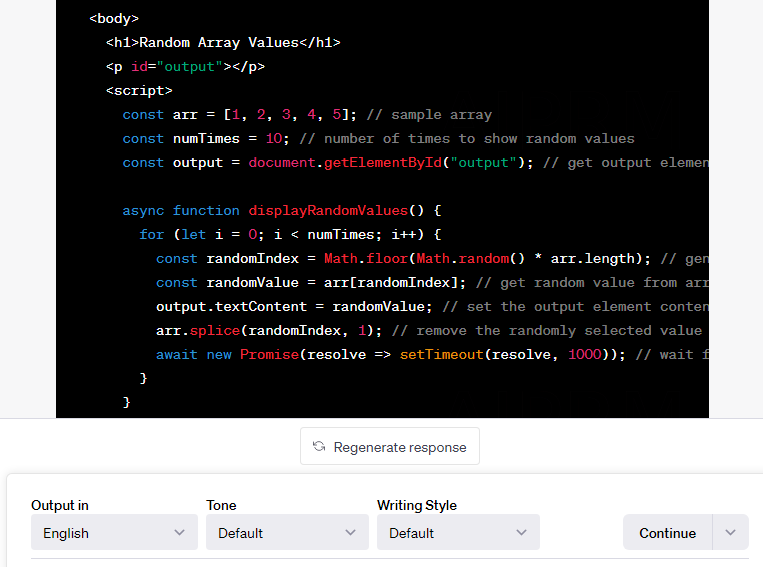The image size is (763, 567).
Task: Click the Output in label
Action: (x=60, y=505)
